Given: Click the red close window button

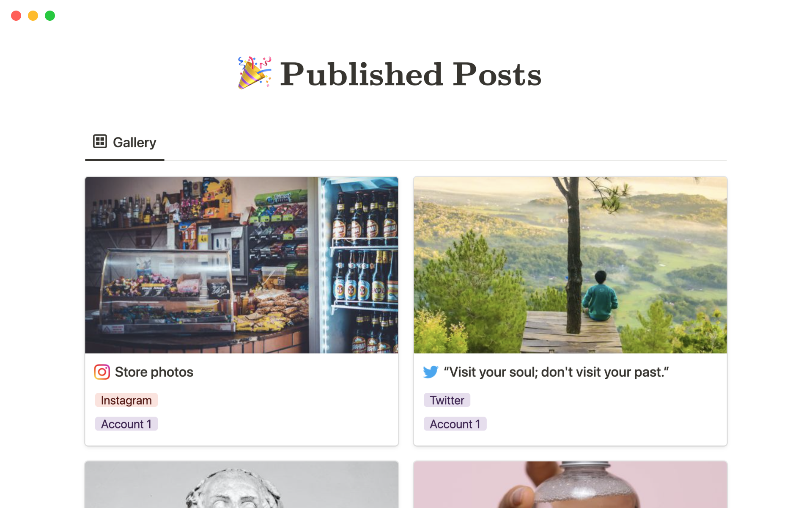Looking at the screenshot, I should 16,16.
